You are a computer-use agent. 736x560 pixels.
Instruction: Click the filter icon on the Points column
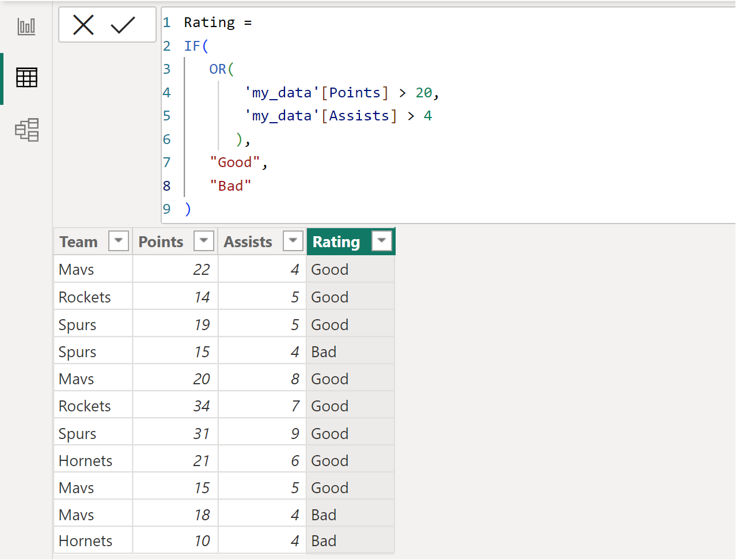pyautogui.click(x=203, y=241)
